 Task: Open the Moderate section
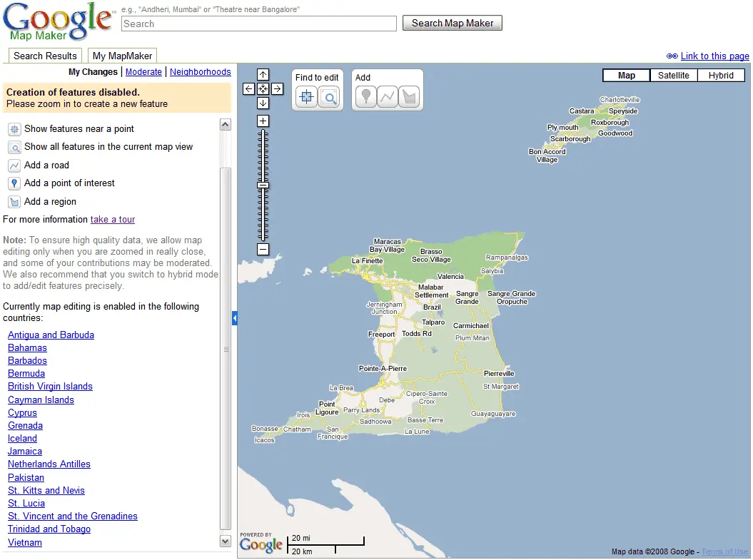point(143,72)
